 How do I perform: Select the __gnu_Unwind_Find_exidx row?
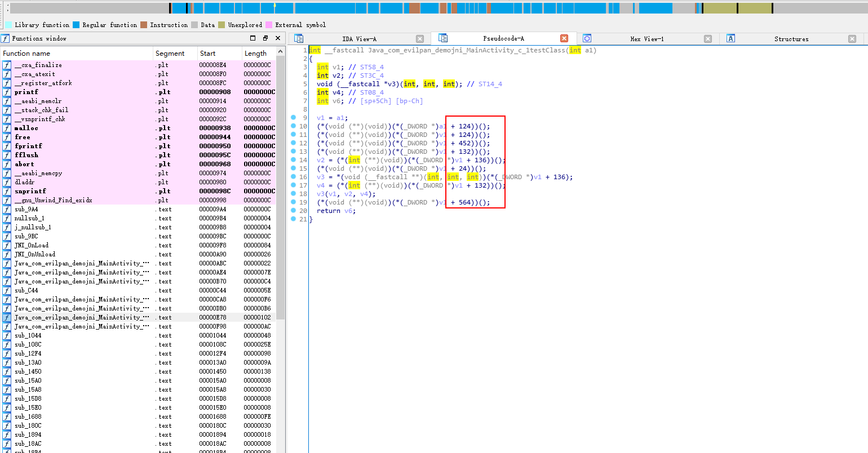(x=139, y=200)
